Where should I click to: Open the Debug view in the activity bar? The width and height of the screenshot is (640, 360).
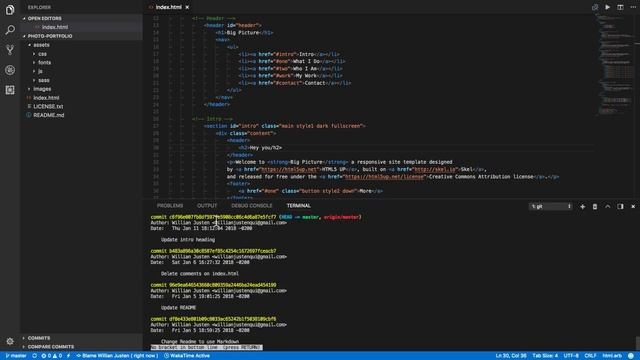click(10, 70)
